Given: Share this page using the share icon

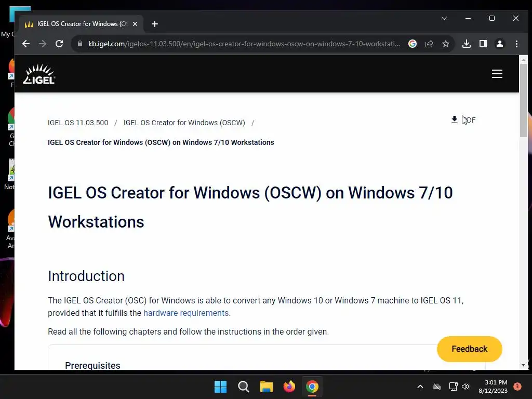Looking at the screenshot, I should click(x=429, y=44).
